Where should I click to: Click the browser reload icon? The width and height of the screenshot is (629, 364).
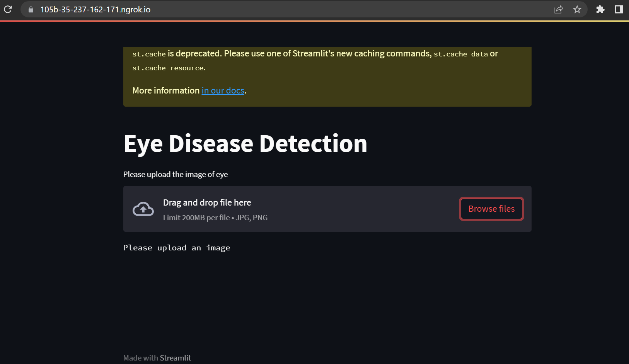pos(8,9)
